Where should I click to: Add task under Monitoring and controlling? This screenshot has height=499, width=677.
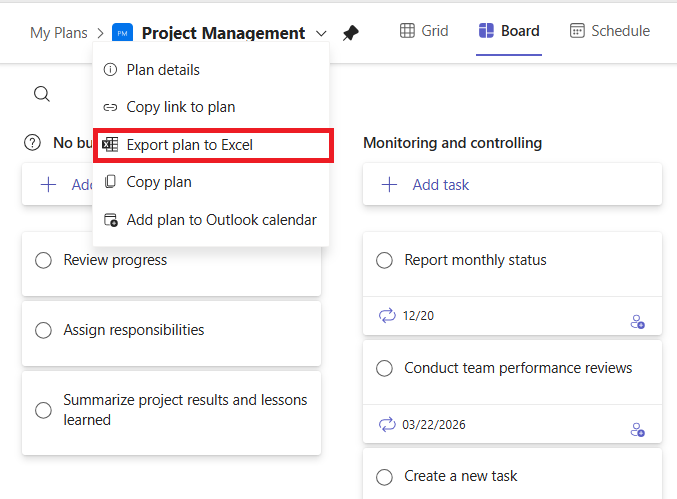(512, 184)
